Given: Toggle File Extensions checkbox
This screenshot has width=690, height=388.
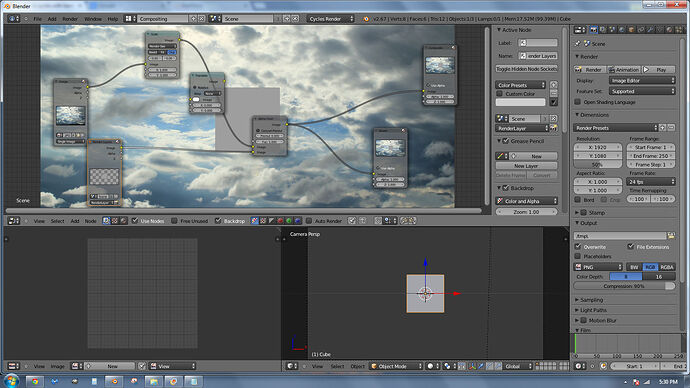Looking at the screenshot, I should pos(631,247).
